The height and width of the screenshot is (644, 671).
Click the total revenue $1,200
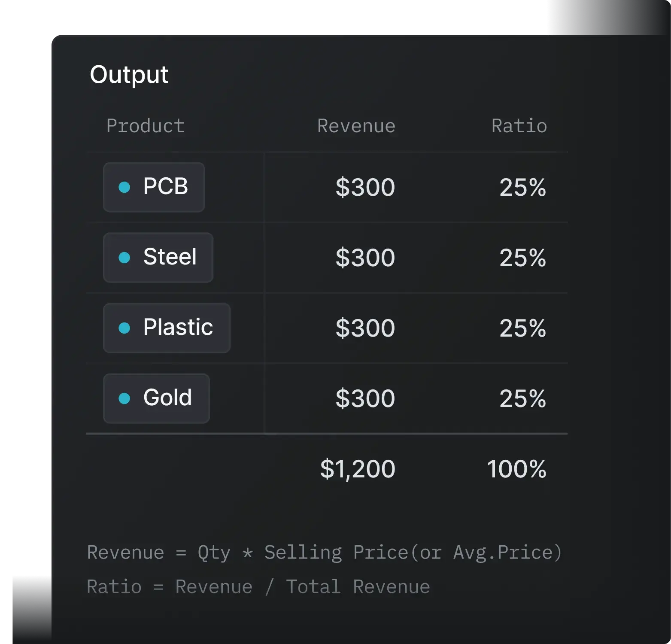click(358, 469)
